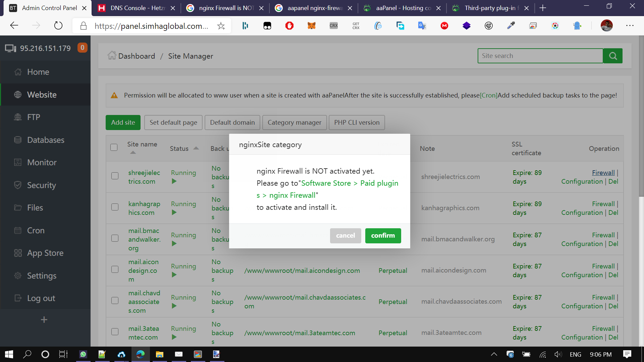The width and height of the screenshot is (644, 362).
Task: Toggle the select-all sites checkbox
Action: pyautogui.click(x=114, y=147)
